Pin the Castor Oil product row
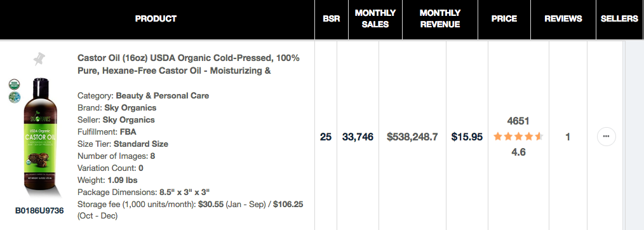Image resolution: width=644 pixels, height=230 pixels. click(39, 59)
